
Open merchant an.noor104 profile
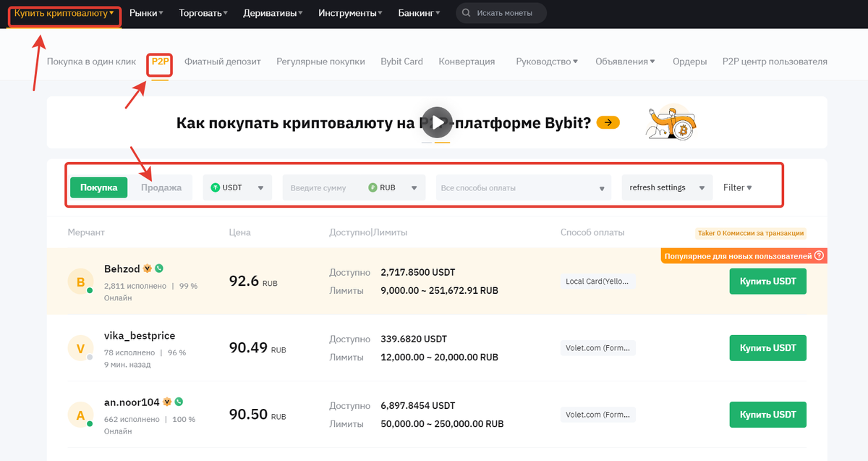click(x=132, y=402)
